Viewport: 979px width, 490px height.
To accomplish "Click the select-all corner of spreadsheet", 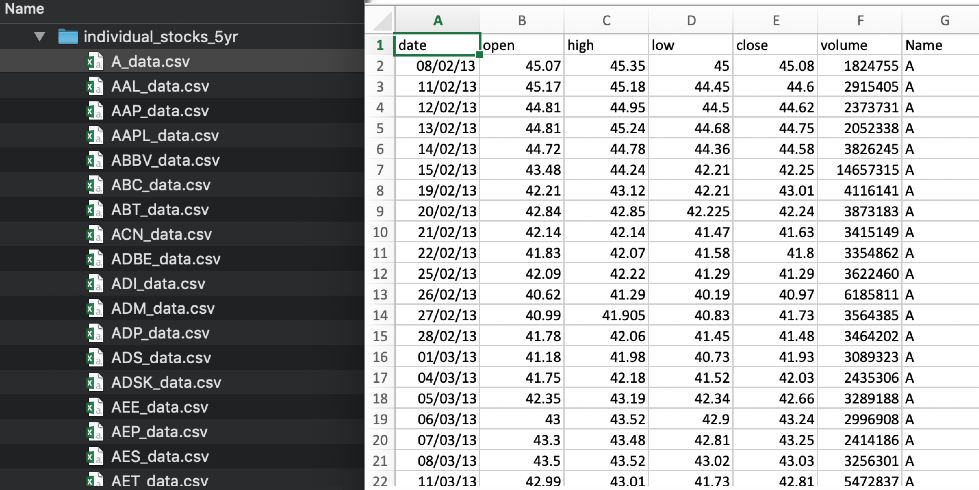I will click(x=380, y=21).
